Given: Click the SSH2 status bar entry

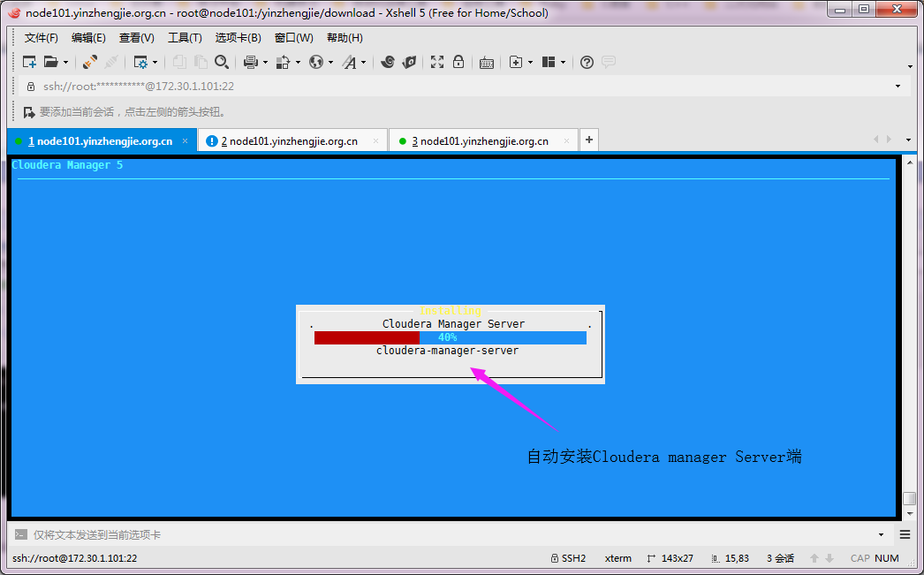Looking at the screenshot, I should click(568, 558).
